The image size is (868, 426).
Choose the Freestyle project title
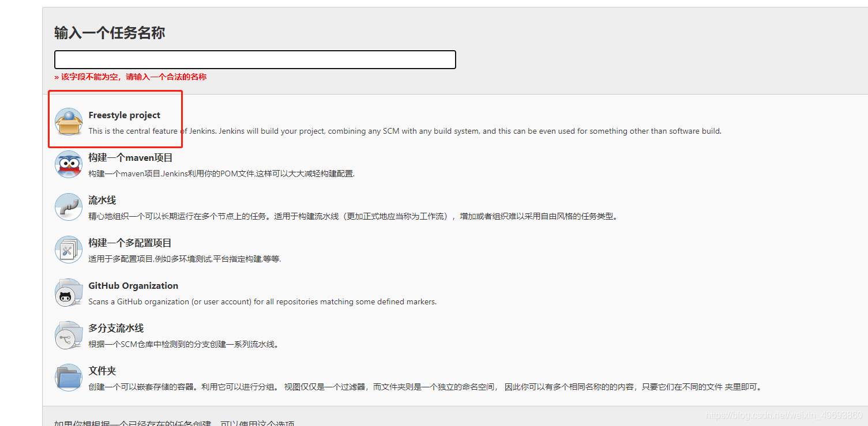tap(124, 115)
